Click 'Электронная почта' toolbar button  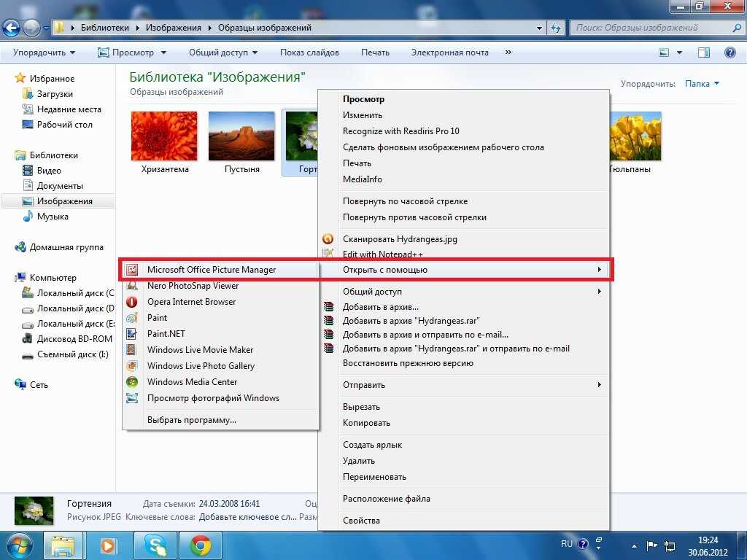pos(449,52)
